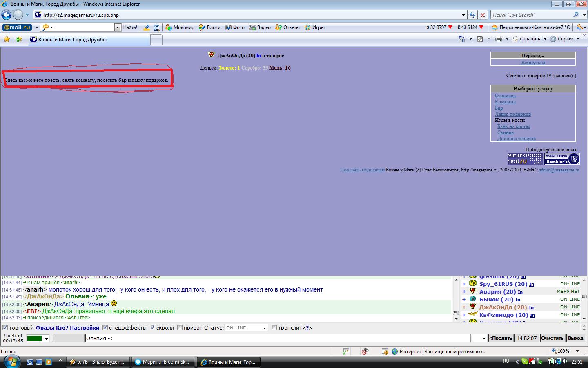Open the Столовая service link
This screenshot has height=368, width=588.
(x=505, y=96)
